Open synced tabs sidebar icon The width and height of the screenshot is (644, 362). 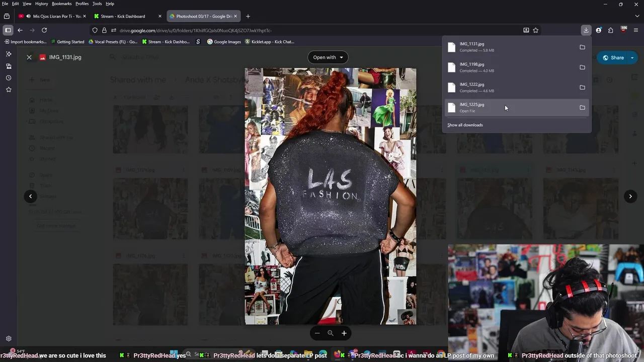(x=9, y=66)
